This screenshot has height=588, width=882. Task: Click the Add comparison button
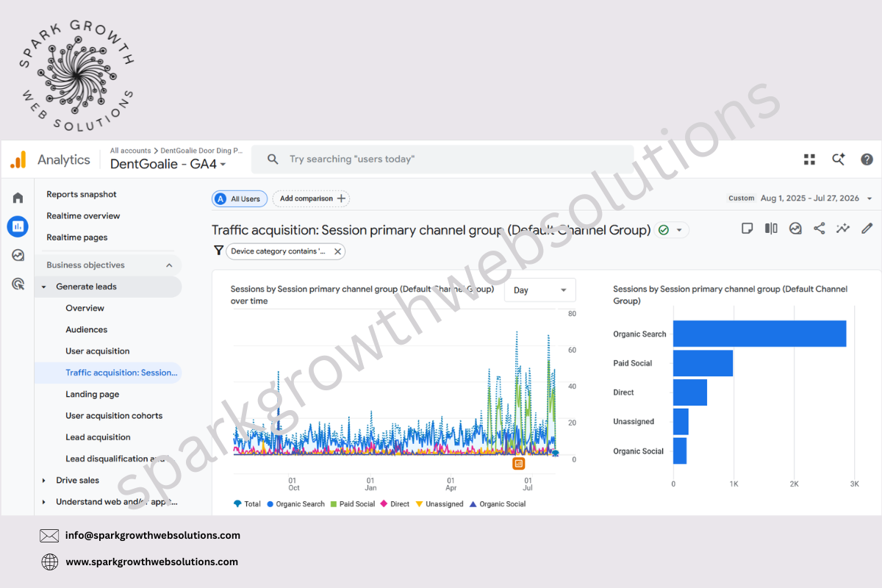311,198
